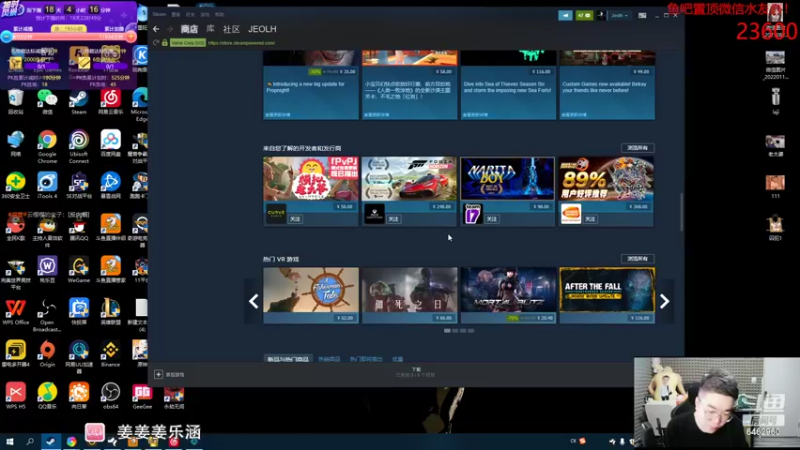Open the Origin desktop shortcut
Screen dimensions: 800x450
point(47,354)
